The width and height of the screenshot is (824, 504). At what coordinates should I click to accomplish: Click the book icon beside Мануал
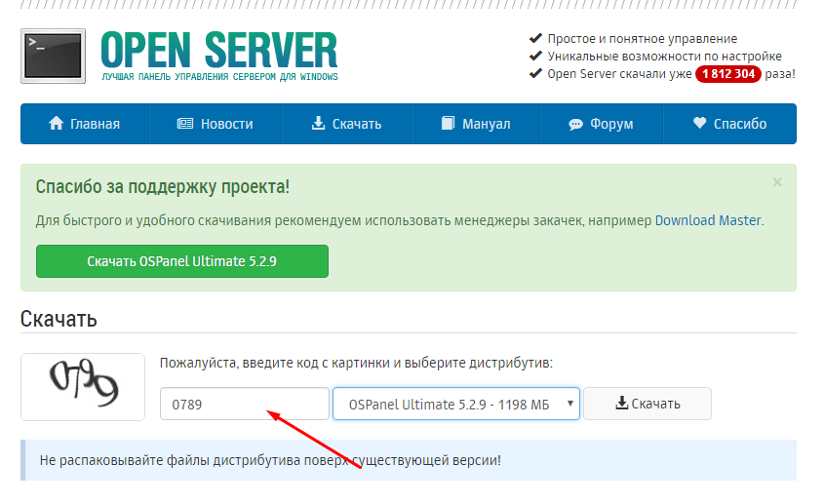click(x=448, y=124)
